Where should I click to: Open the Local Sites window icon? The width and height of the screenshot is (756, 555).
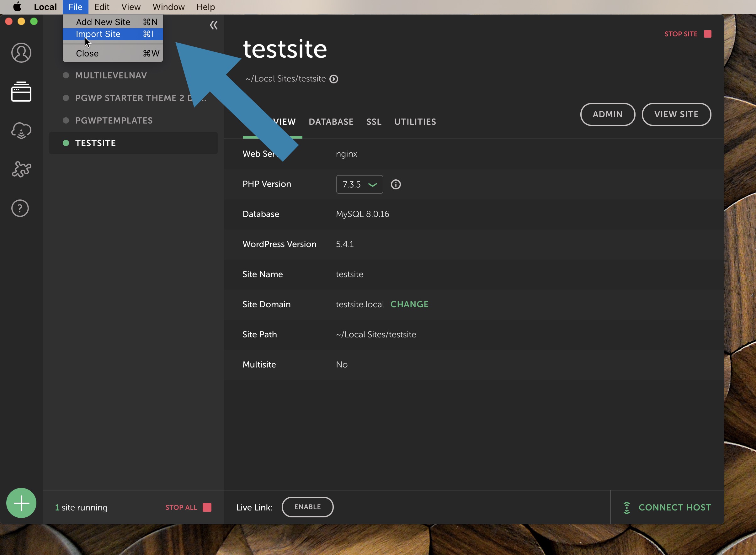tap(21, 91)
